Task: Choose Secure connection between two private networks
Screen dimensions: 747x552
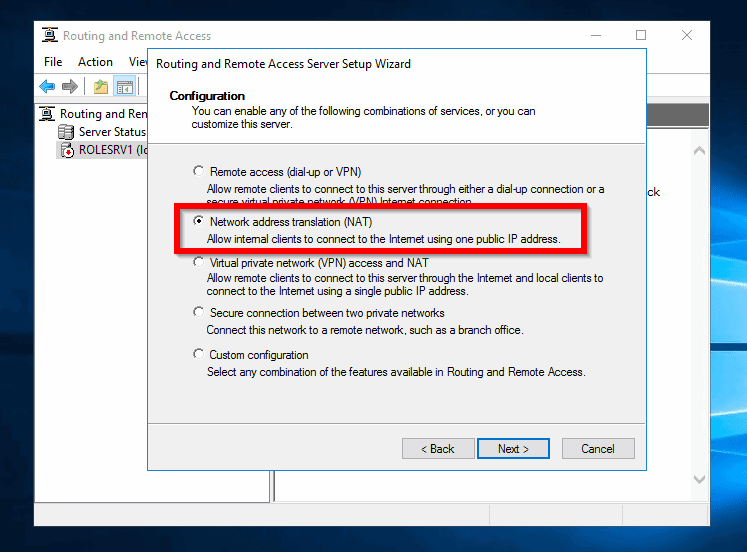Action: click(x=198, y=312)
